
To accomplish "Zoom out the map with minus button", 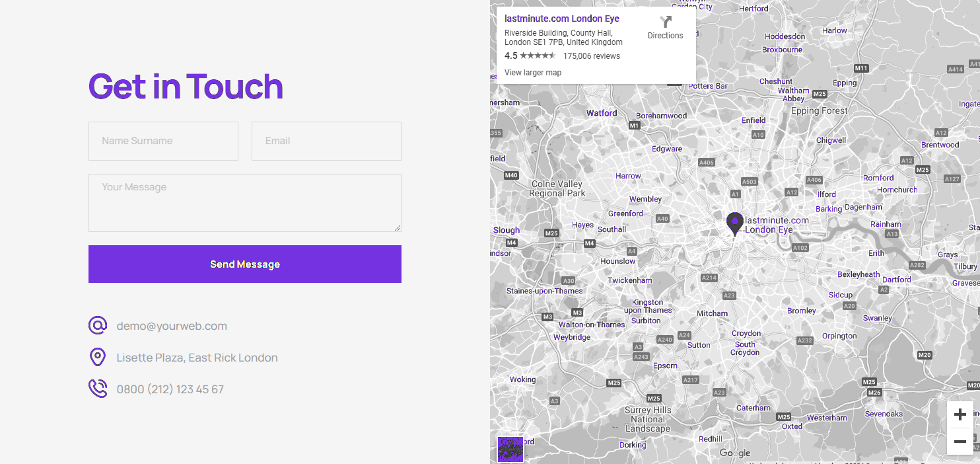I will 960,442.
